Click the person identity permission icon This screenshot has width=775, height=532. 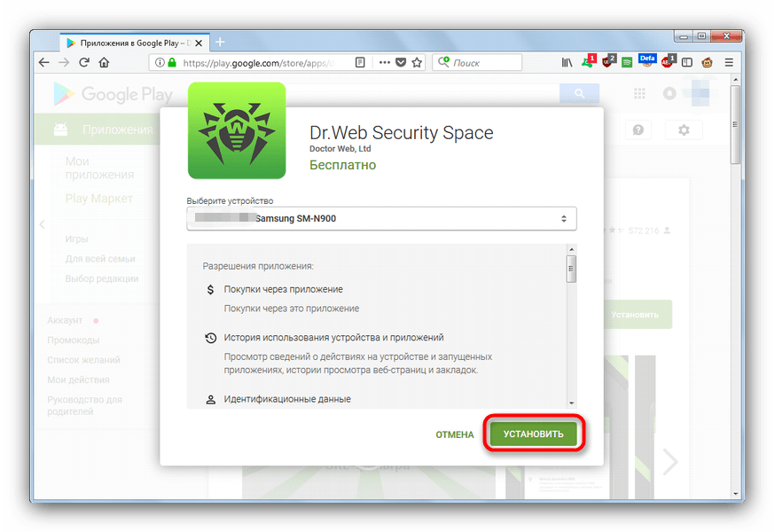click(211, 400)
